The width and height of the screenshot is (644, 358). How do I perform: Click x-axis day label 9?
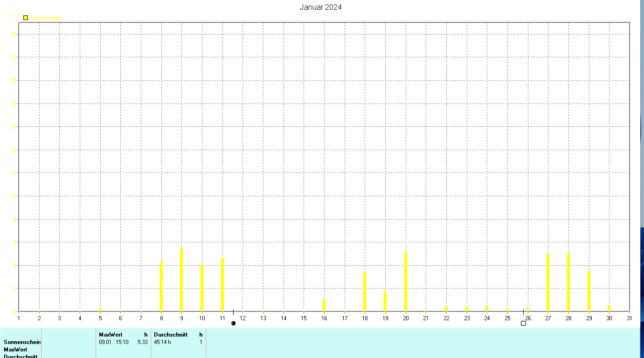point(181,318)
